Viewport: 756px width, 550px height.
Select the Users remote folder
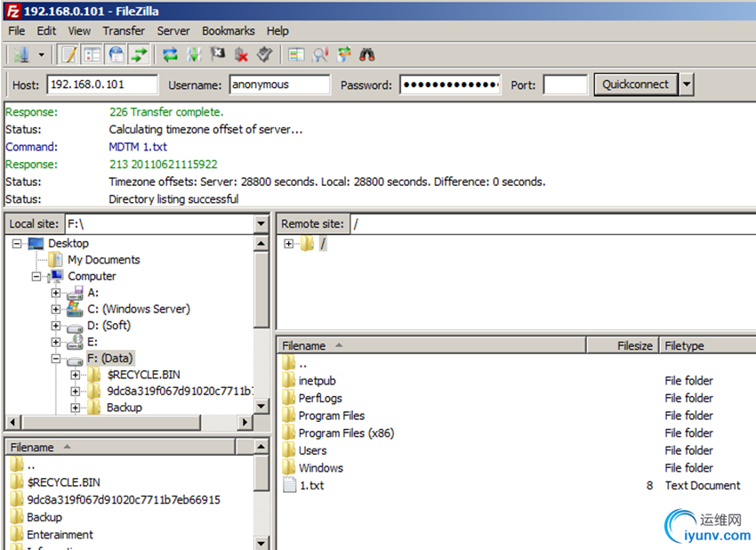(312, 450)
